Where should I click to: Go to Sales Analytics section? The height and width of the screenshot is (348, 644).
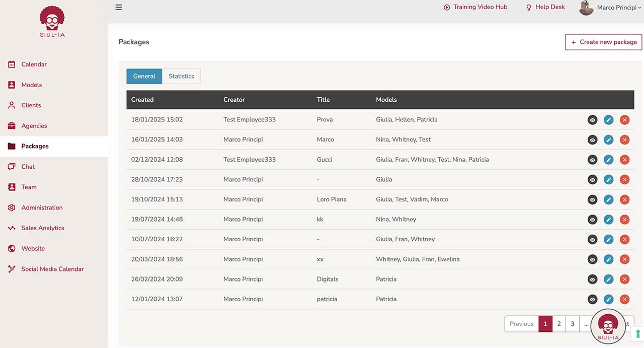[43, 228]
